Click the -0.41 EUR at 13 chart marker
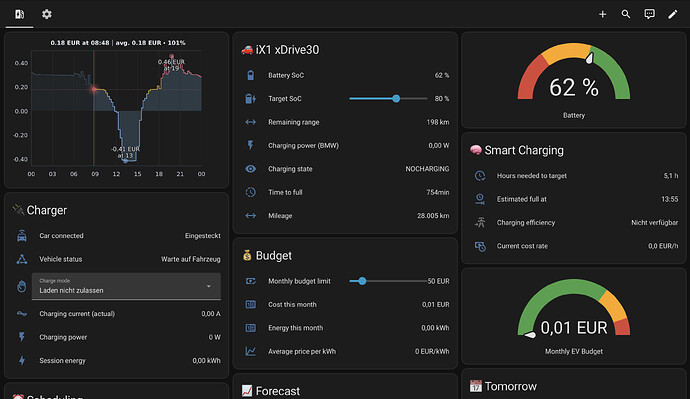The height and width of the screenshot is (399, 690). pyautogui.click(x=125, y=161)
